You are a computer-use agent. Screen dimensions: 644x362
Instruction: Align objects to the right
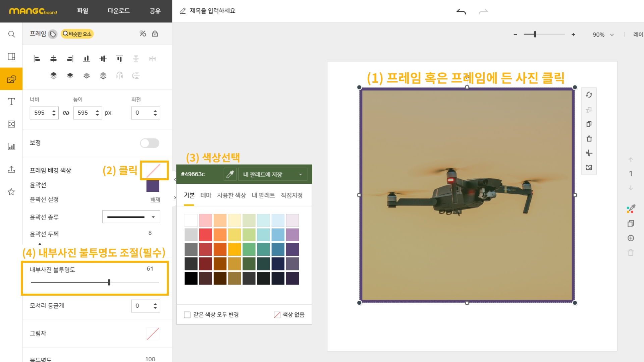(x=70, y=59)
